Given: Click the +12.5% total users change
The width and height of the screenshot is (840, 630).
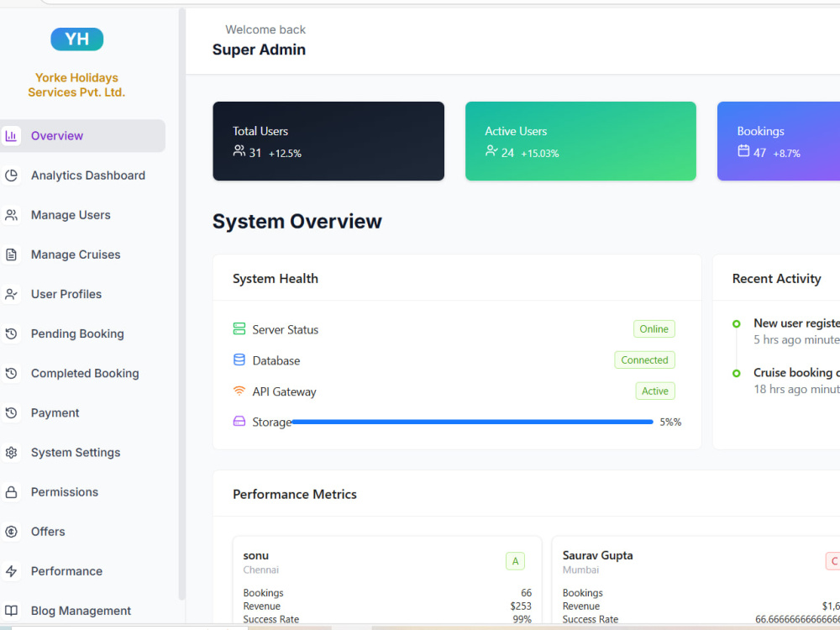Looking at the screenshot, I should click(285, 154).
